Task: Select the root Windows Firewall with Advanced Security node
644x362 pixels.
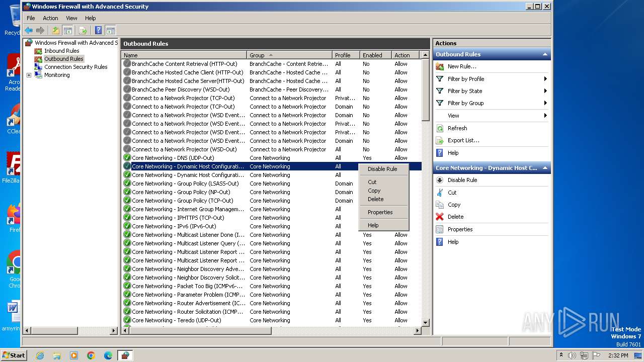Action: 76,43
